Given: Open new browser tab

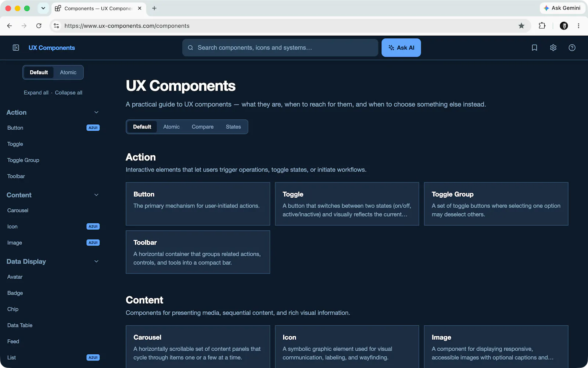Looking at the screenshot, I should 154,8.
